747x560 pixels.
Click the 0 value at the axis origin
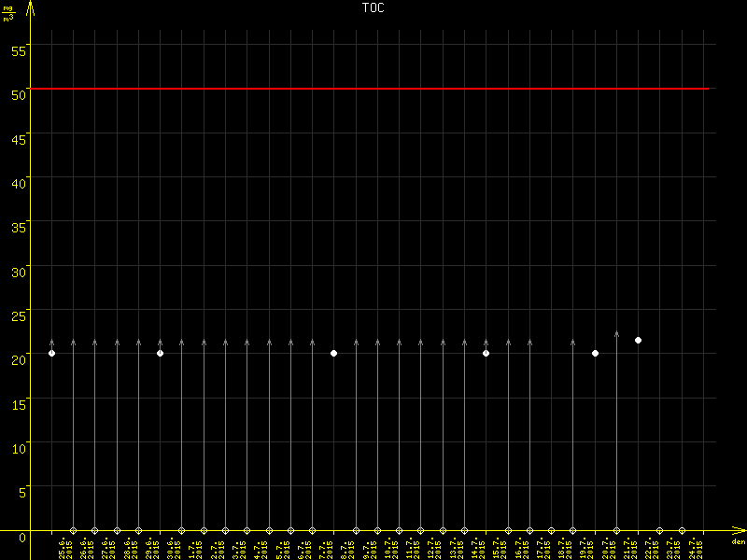(8, 535)
